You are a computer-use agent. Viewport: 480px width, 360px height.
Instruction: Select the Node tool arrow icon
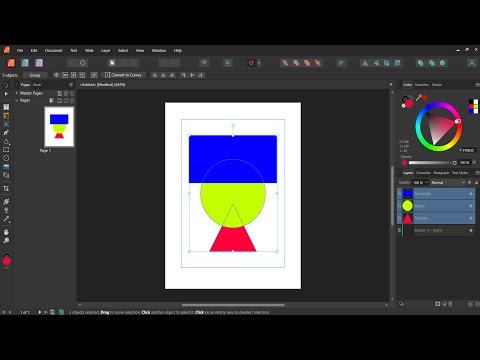[6, 94]
